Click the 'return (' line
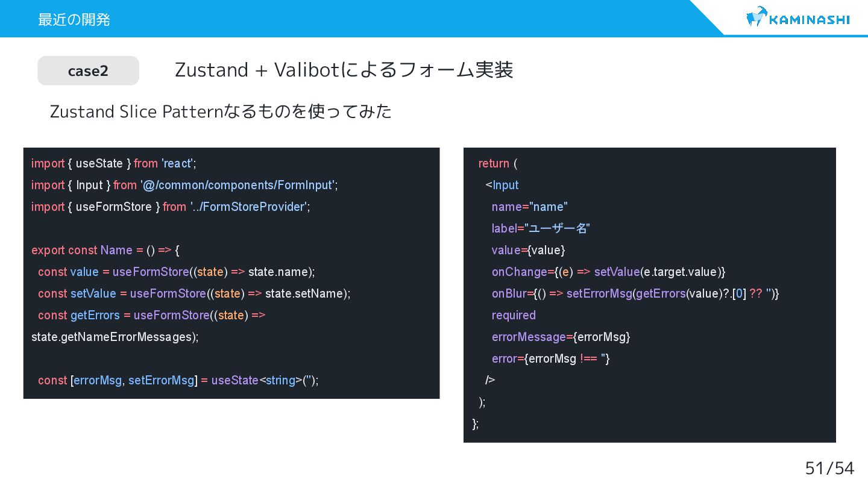This screenshot has height=488, width=868. [498, 163]
